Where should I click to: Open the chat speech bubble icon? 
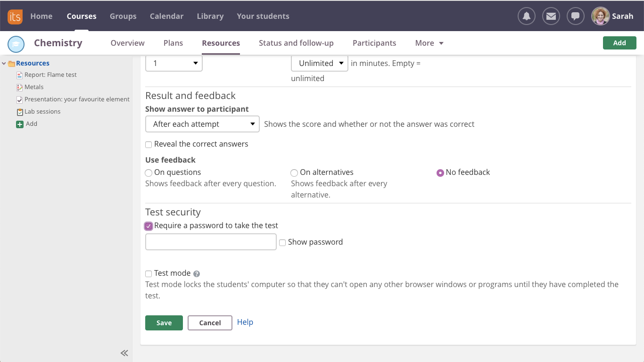(x=575, y=16)
